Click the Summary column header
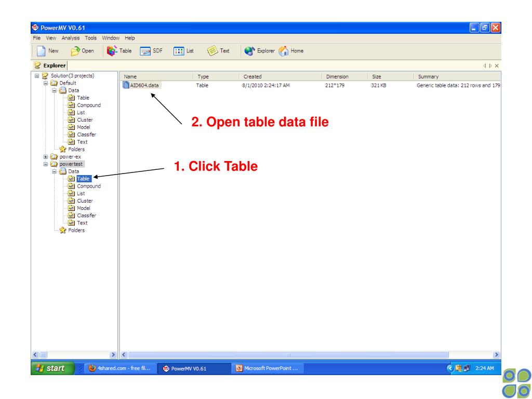 pyautogui.click(x=457, y=77)
